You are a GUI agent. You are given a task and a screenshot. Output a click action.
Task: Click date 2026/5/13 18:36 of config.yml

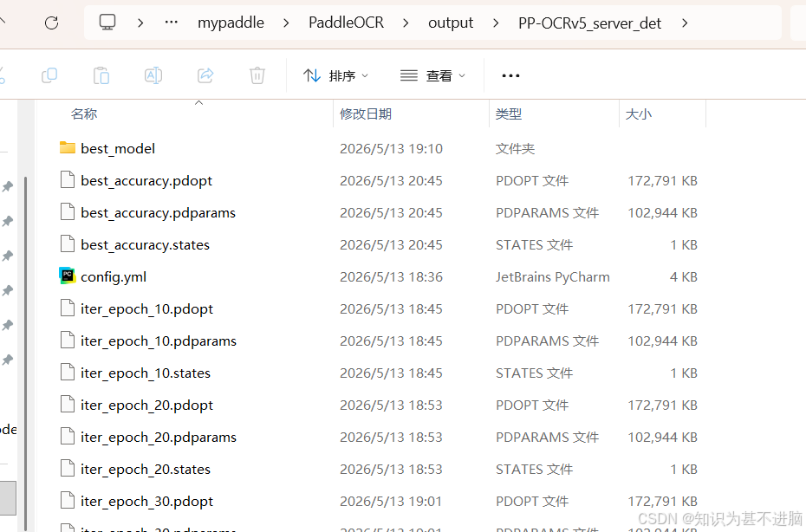pos(391,277)
